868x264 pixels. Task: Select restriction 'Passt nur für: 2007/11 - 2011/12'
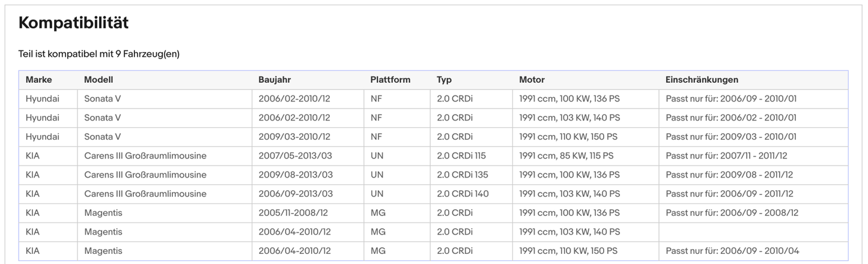pos(726,156)
